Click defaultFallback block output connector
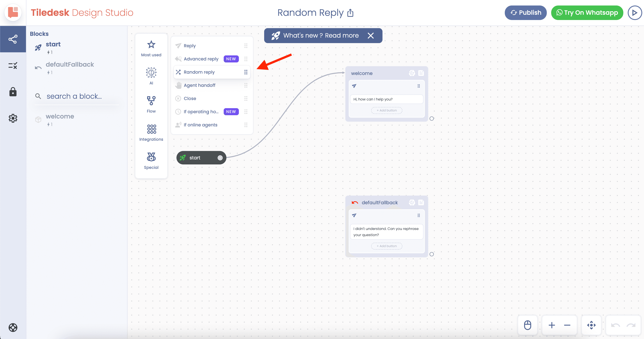 click(x=432, y=254)
